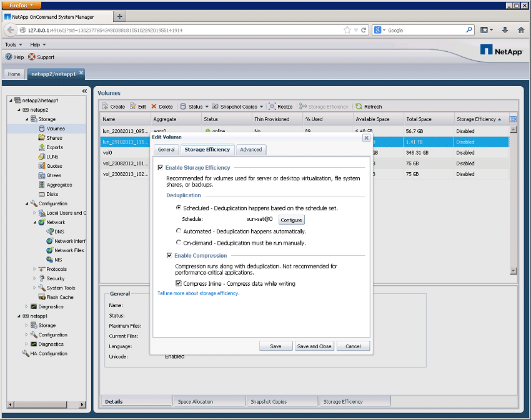Click the Save button
Image resolution: width=531 pixels, height=420 pixels.
[x=275, y=346]
